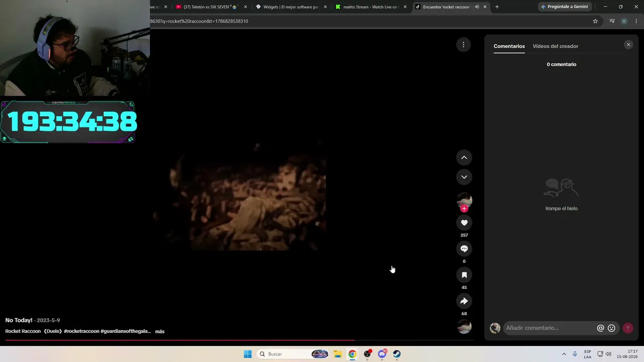Focus the Añadir comentario input field
644x362 pixels.
[550, 328]
